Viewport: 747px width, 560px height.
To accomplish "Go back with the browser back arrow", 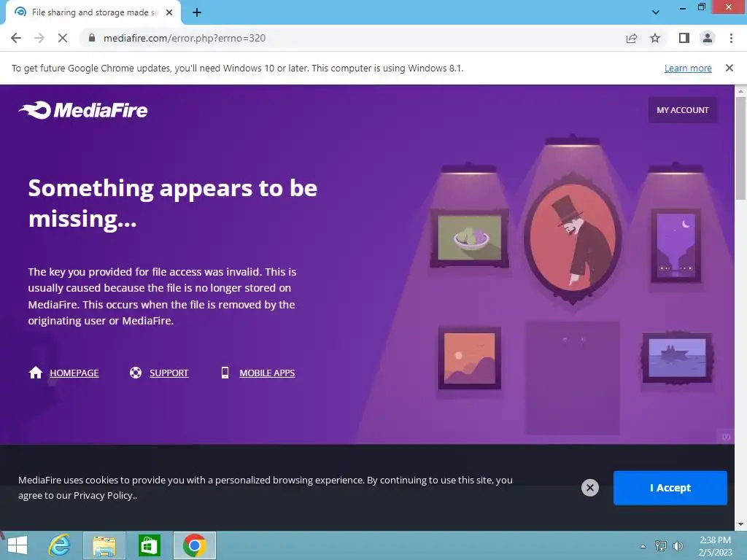I will tap(16, 38).
